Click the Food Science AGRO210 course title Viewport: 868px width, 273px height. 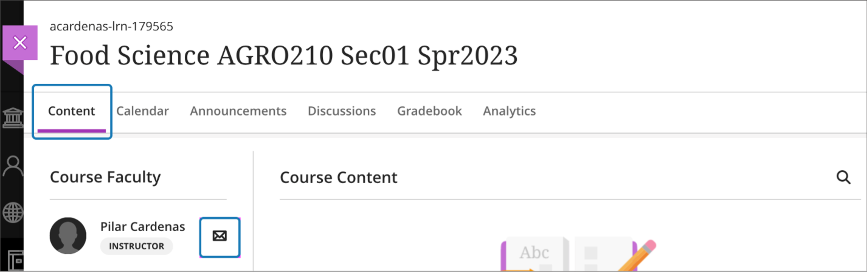pos(283,56)
